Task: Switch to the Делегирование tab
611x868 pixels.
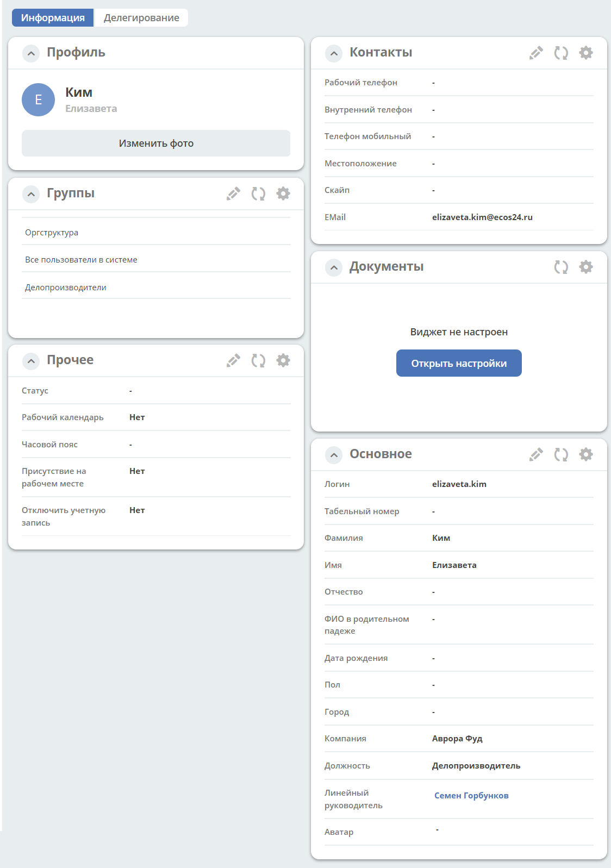Action: (141, 17)
